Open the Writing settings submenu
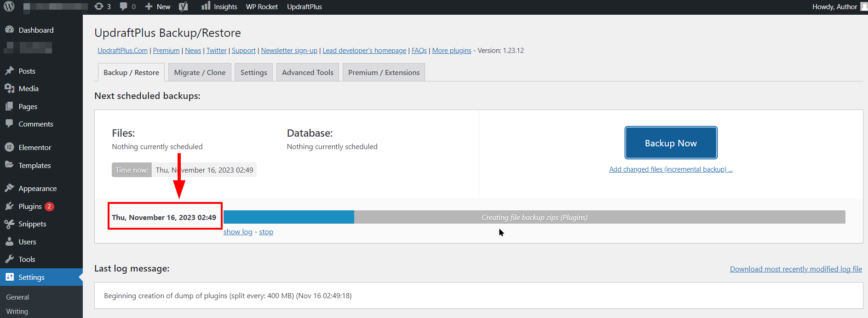The image size is (868, 318). pos(17,312)
